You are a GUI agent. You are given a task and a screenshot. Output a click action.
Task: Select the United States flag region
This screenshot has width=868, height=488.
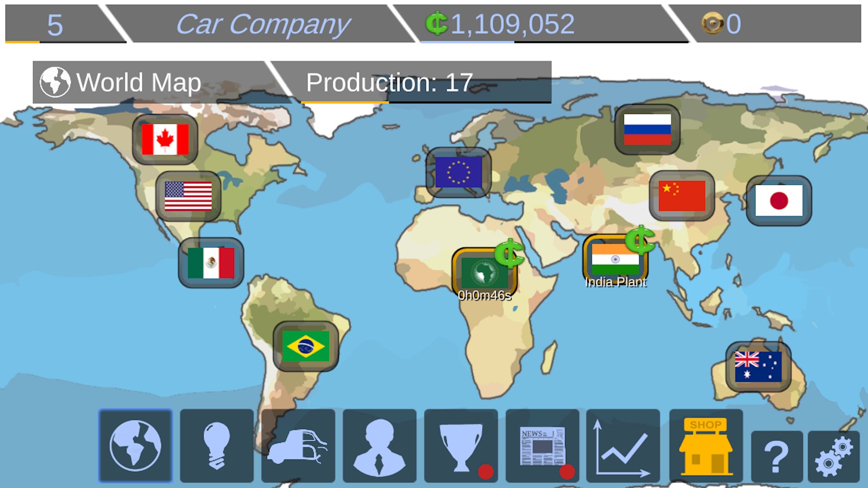tap(188, 196)
